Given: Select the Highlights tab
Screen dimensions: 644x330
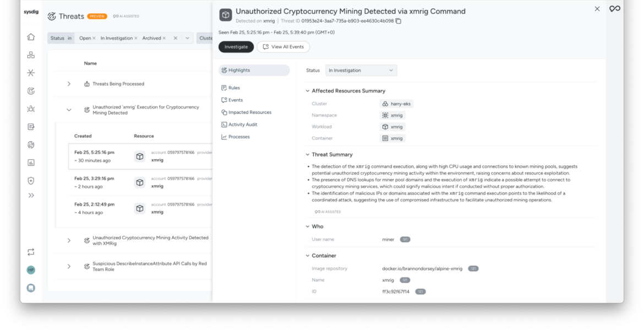Looking at the screenshot, I should click(x=254, y=71).
